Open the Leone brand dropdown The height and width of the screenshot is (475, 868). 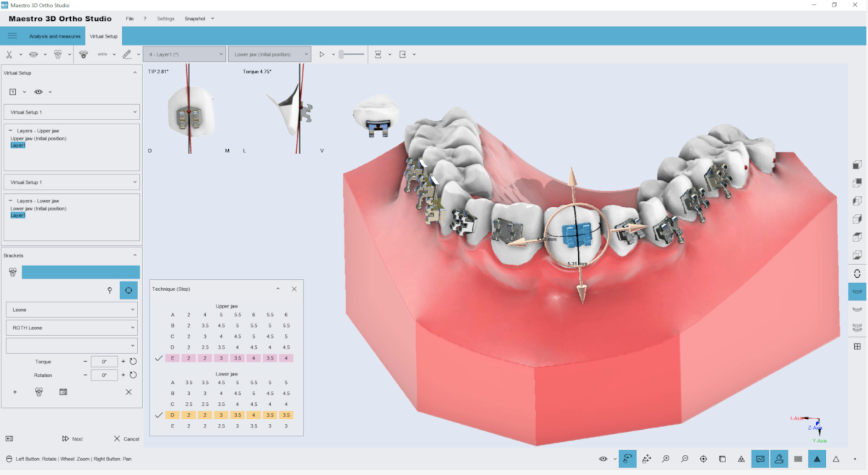click(x=72, y=310)
